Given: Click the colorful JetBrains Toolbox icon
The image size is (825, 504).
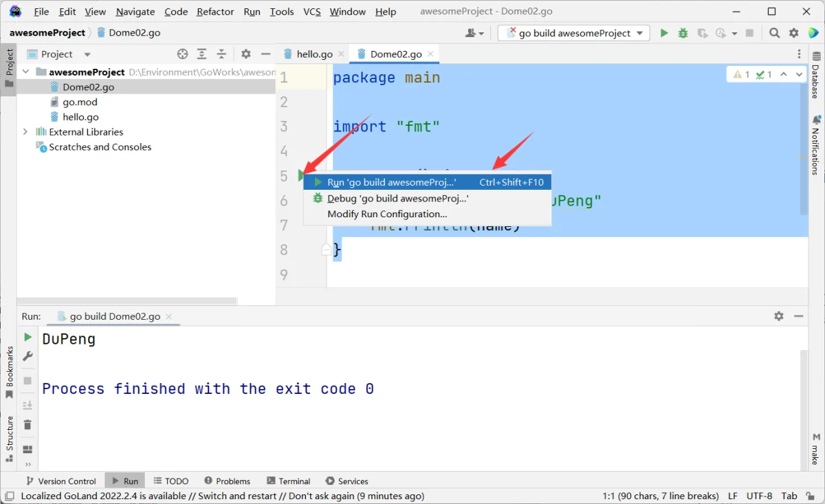Looking at the screenshot, I should (x=813, y=32).
